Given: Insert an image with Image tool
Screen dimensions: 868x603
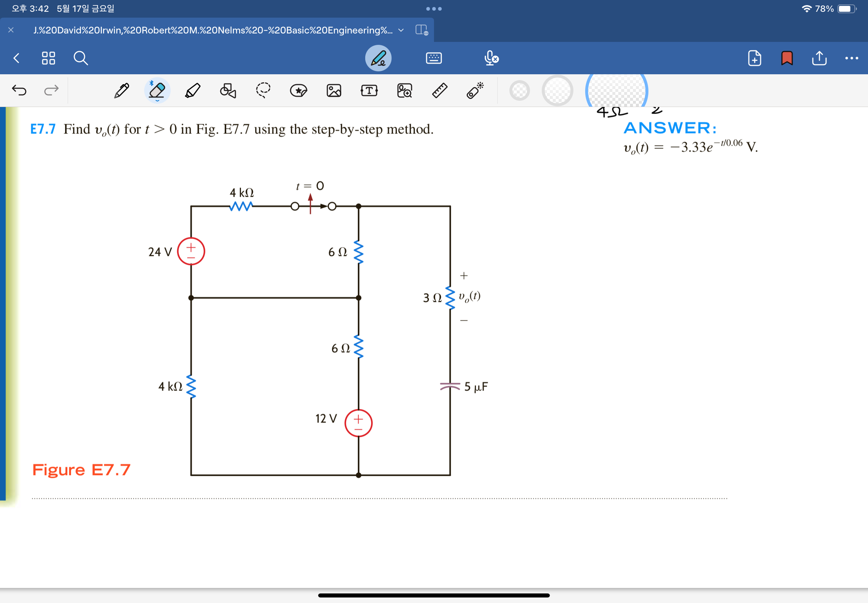Looking at the screenshot, I should tap(334, 91).
